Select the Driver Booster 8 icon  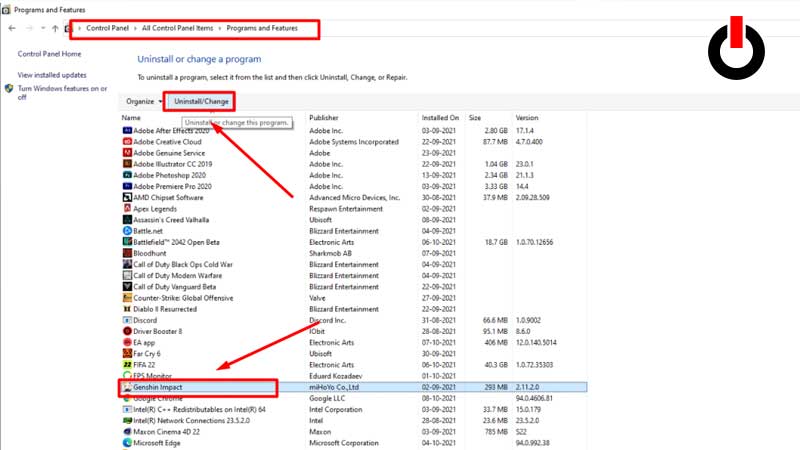(127, 331)
